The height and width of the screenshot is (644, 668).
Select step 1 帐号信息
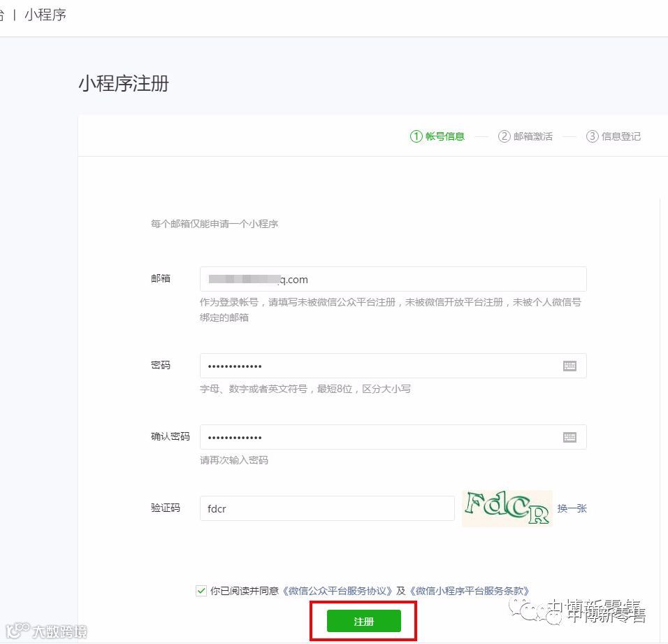437,136
